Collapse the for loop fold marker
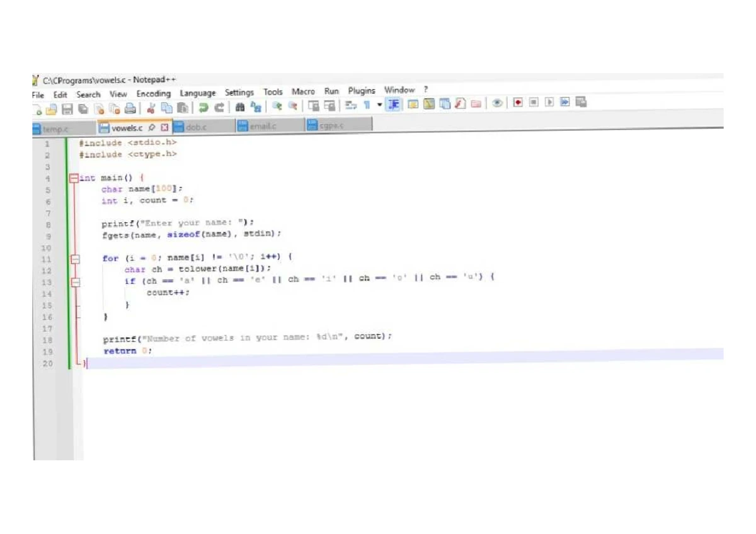Image resolution: width=756 pixels, height=534 pixels. click(75, 259)
